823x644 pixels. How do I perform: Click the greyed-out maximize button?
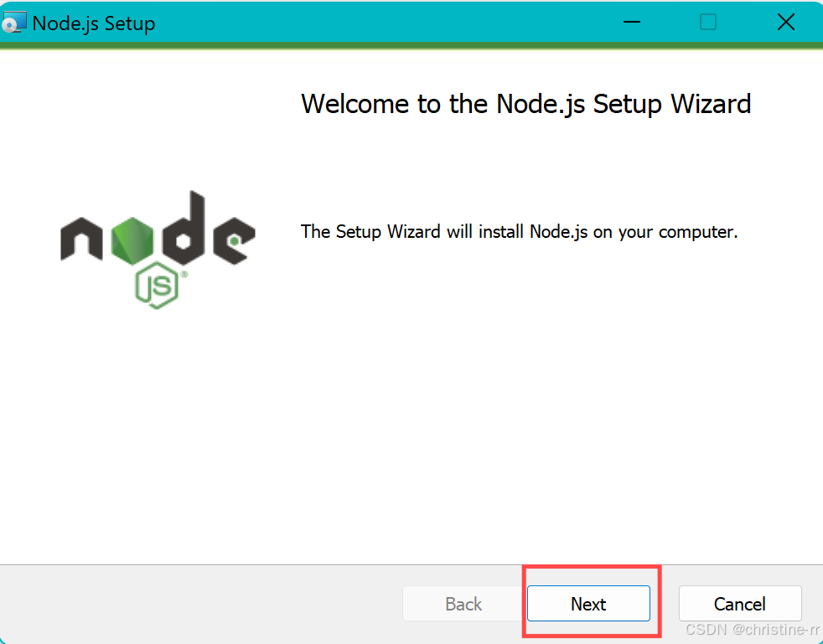(708, 22)
